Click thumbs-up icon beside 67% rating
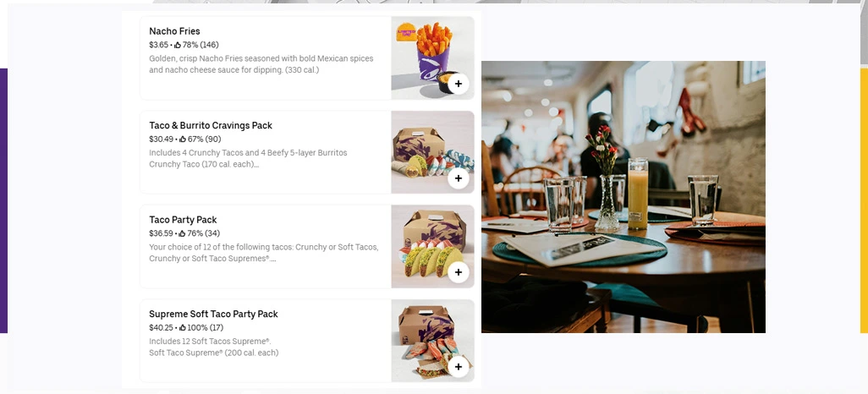 [183, 139]
